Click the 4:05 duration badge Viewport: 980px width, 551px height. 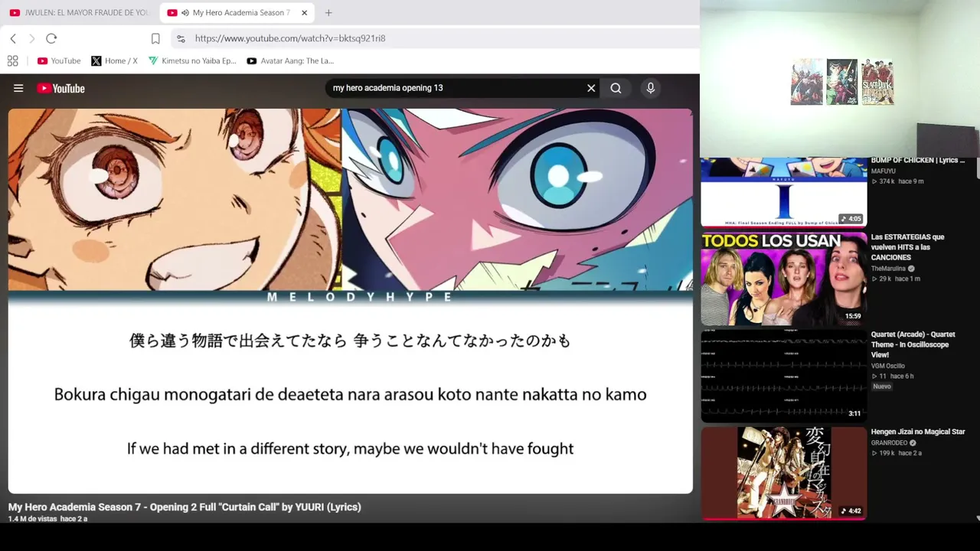851,219
